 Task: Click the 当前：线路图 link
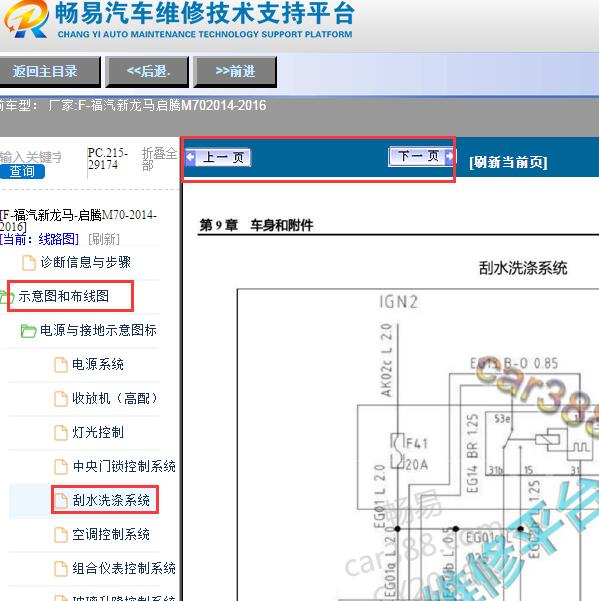[39, 239]
